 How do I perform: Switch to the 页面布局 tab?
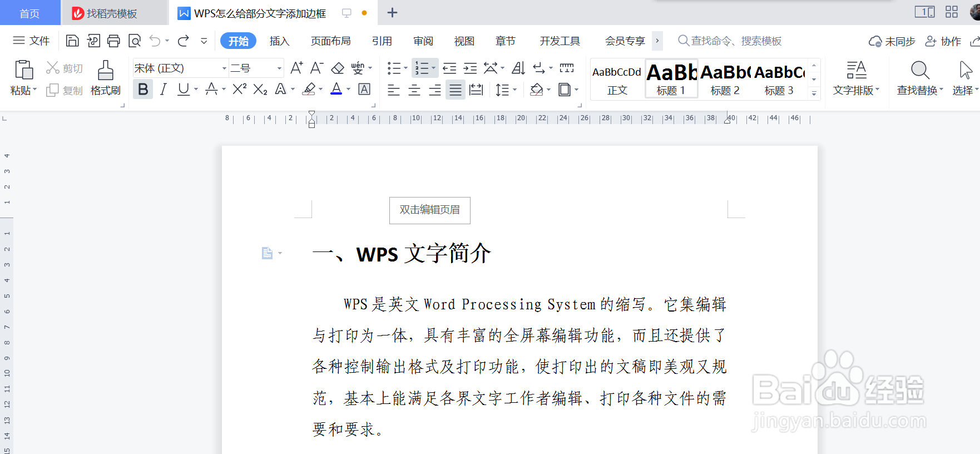330,41
